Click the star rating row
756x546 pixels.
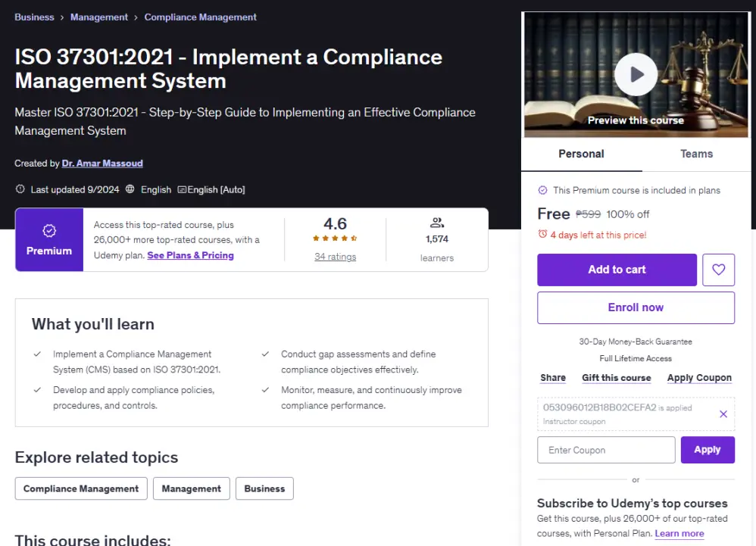(x=335, y=238)
